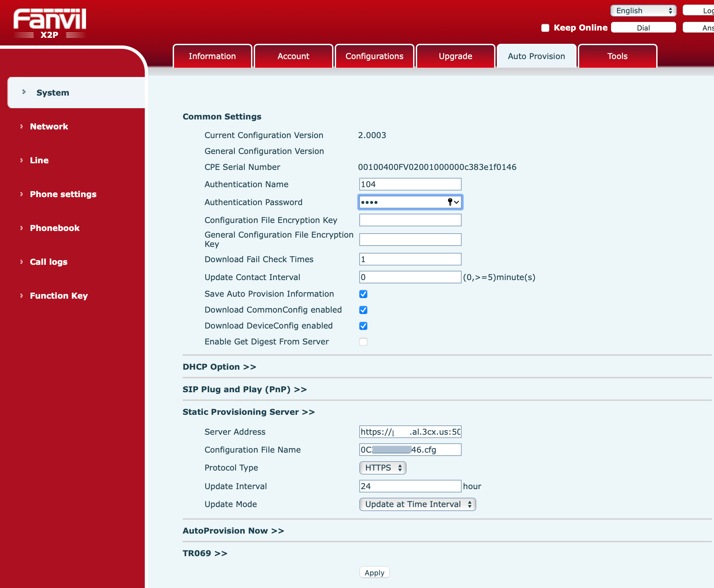The width and height of the screenshot is (714, 588).
Task: Click the Configuration File Name field
Action: [x=410, y=450]
